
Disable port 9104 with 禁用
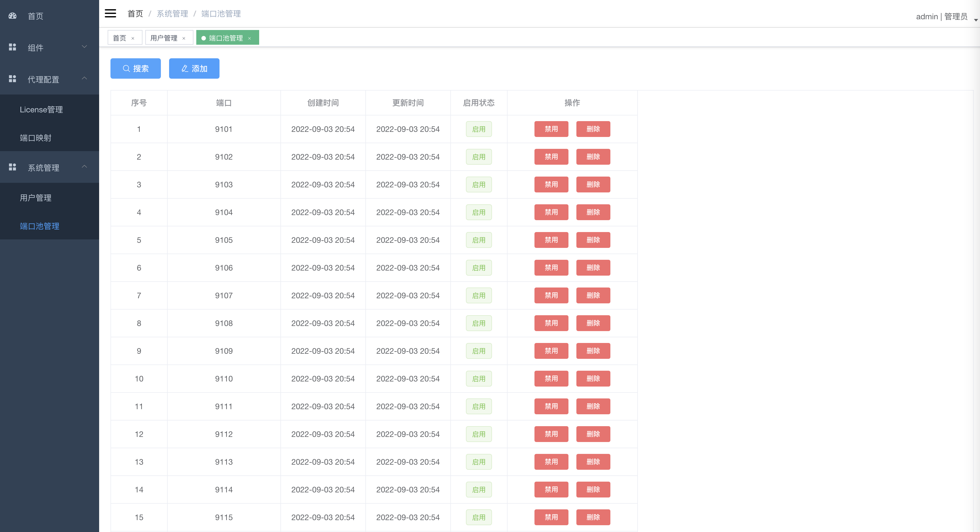[551, 212]
